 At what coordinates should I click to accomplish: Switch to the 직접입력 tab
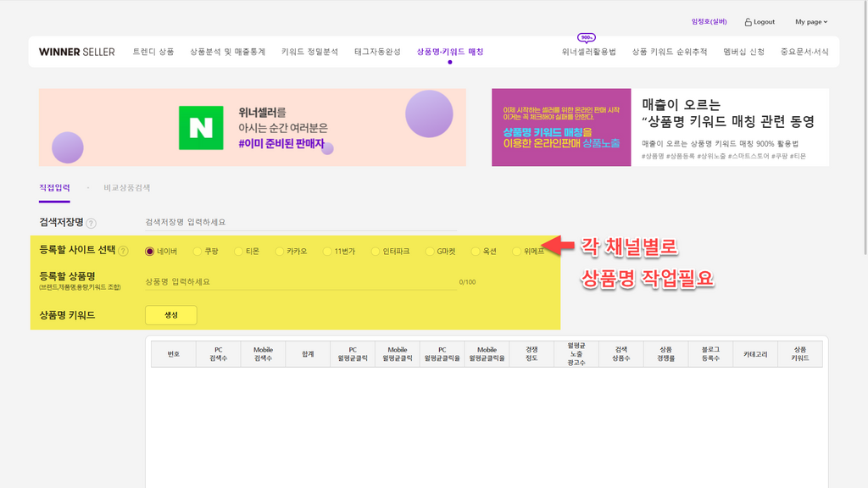[54, 188]
